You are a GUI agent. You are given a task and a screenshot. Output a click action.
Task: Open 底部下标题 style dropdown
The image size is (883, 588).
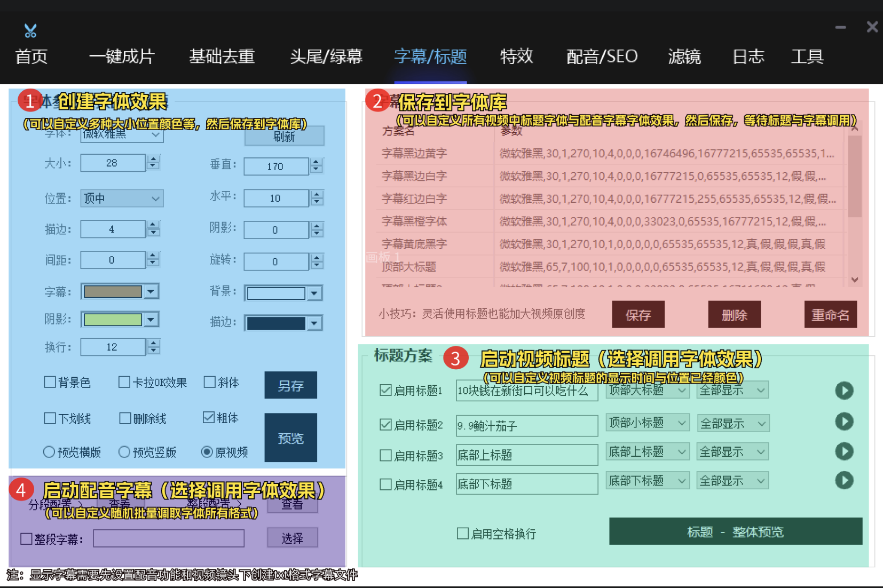click(648, 481)
